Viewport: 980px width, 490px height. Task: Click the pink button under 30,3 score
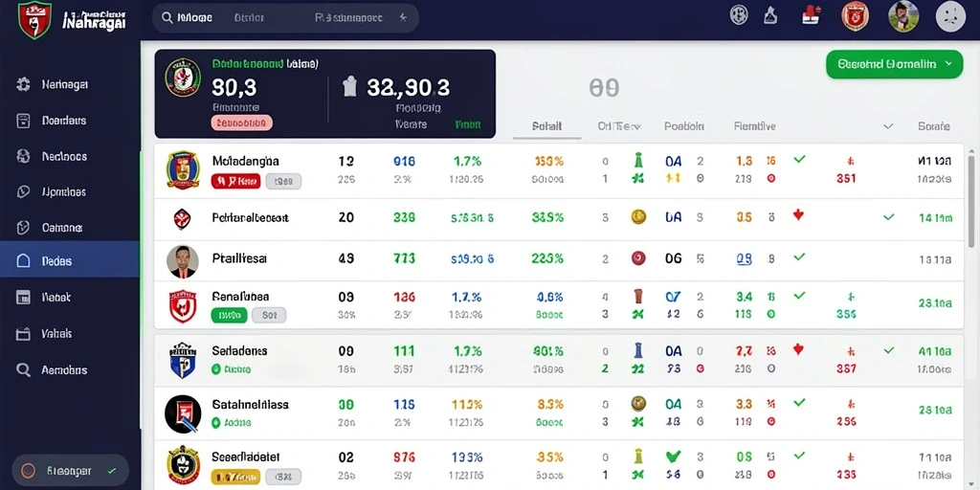(242, 123)
